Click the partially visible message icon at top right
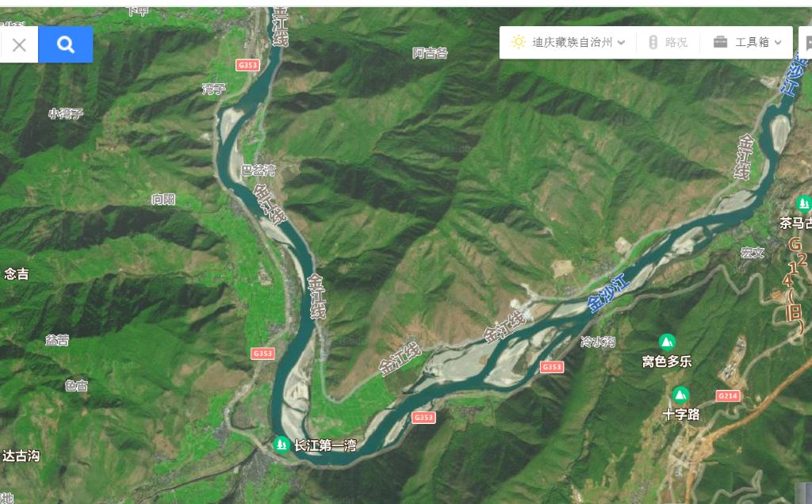Screen dimensions: 812x504 point(808,43)
